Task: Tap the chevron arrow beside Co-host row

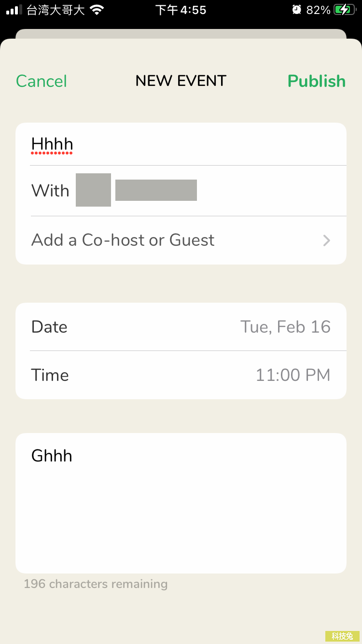Action: point(327,240)
